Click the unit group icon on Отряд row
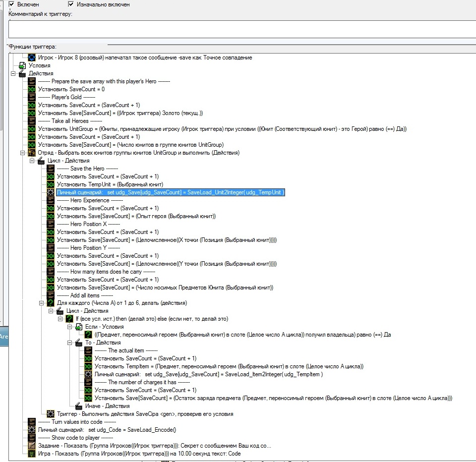 (32, 153)
